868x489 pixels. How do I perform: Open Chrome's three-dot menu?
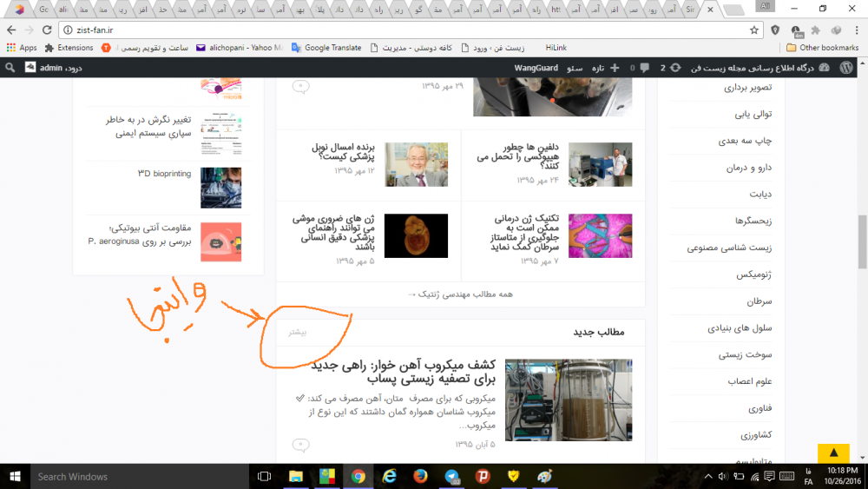tap(855, 30)
